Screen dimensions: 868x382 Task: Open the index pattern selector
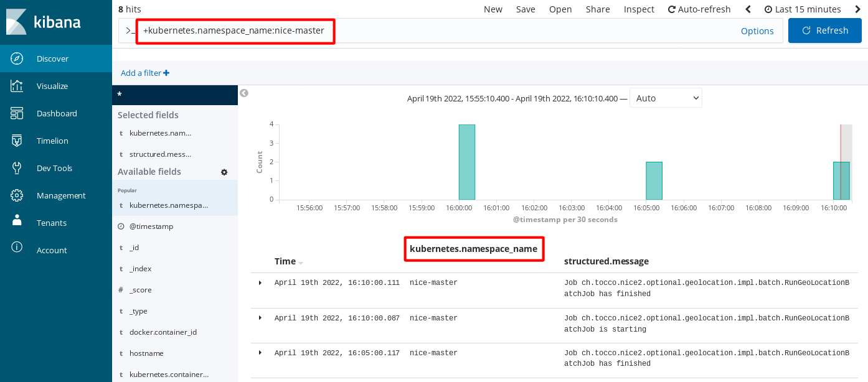175,95
